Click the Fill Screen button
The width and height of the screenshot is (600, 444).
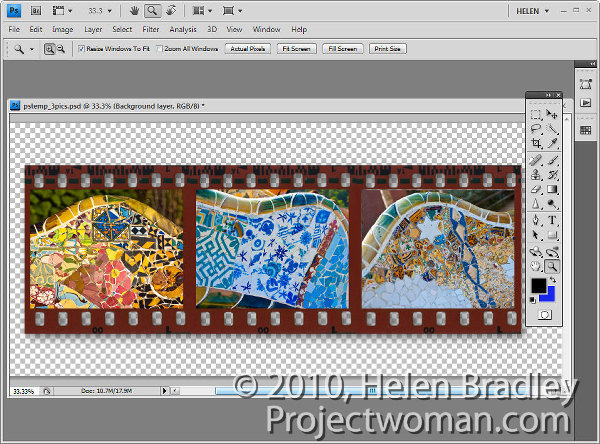(x=343, y=49)
